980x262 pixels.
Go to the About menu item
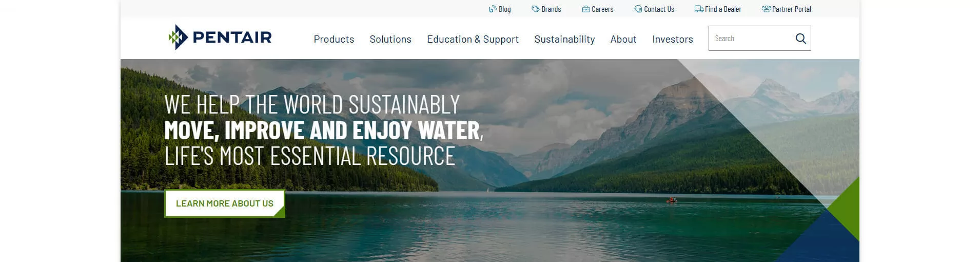[623, 39]
